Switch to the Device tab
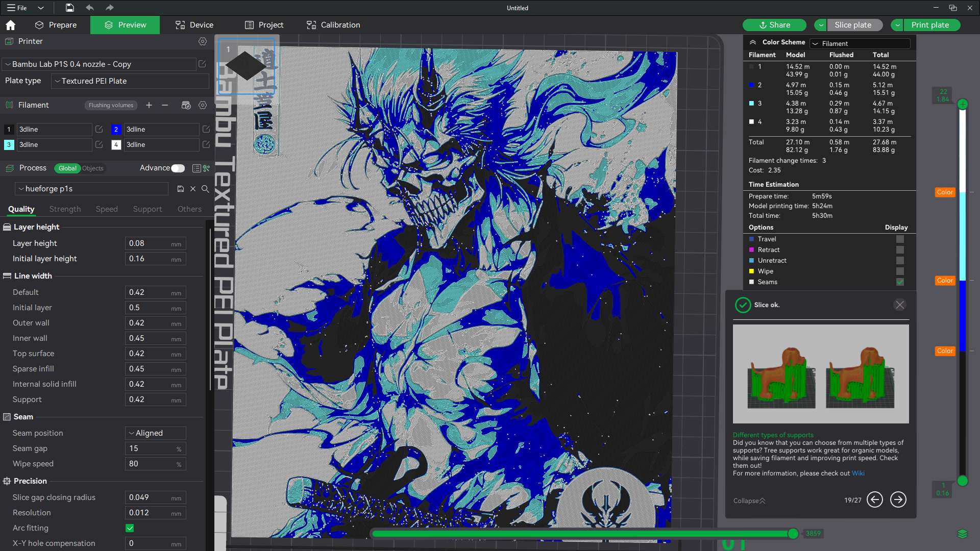Screen dimensions: 980x551 click(194, 25)
